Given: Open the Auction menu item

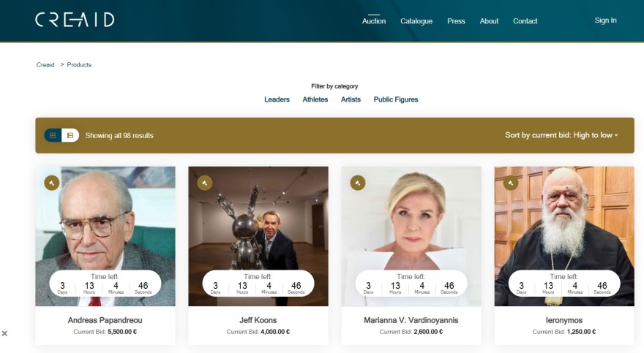Looking at the screenshot, I should 374,21.
